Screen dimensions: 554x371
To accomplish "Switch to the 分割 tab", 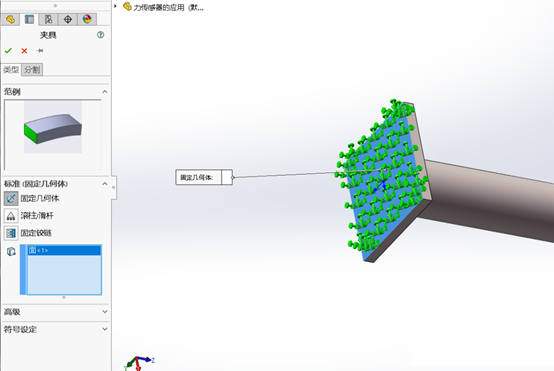I will (x=32, y=70).
